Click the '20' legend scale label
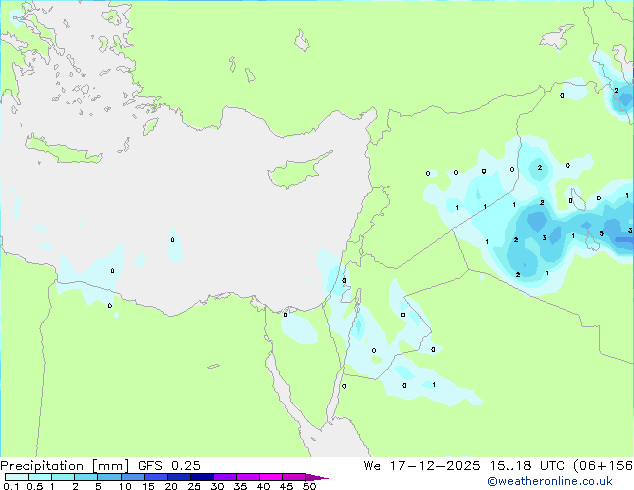634x490 pixels. [x=171, y=486]
